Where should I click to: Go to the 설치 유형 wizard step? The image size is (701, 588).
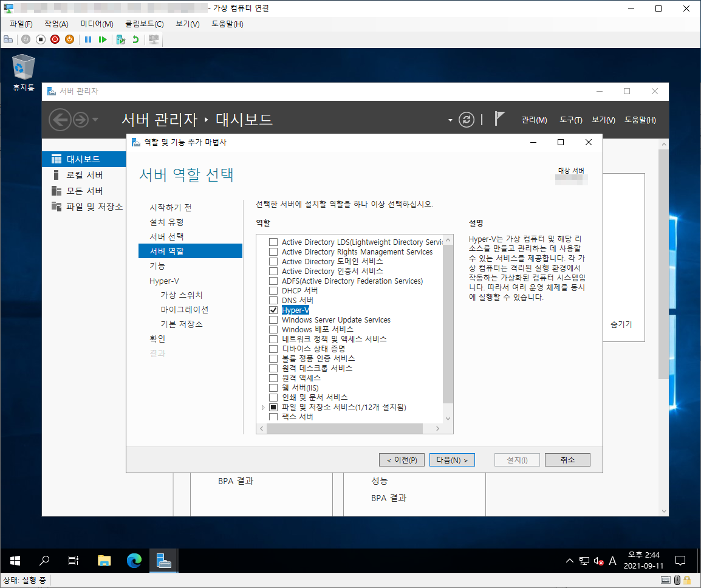pos(166,222)
